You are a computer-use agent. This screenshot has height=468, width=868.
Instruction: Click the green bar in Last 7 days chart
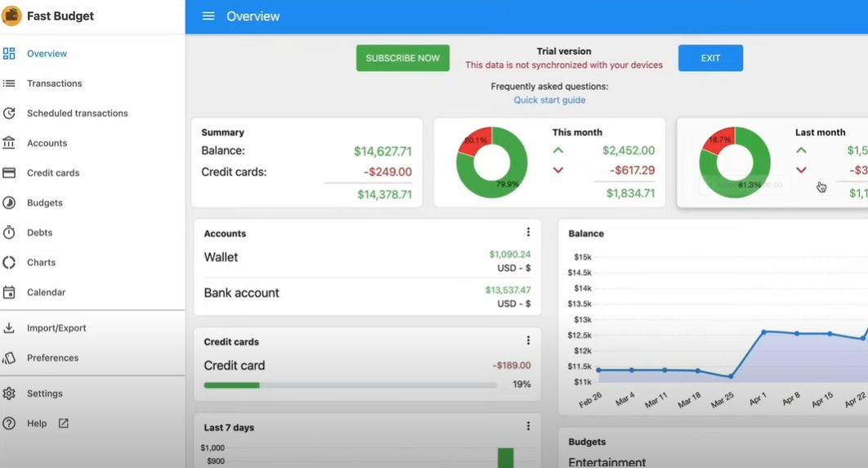tap(505, 458)
